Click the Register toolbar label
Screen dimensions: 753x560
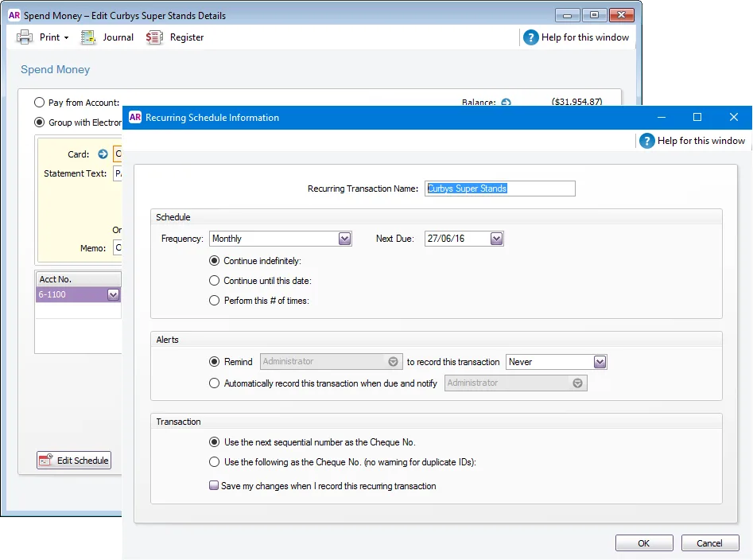(x=187, y=37)
